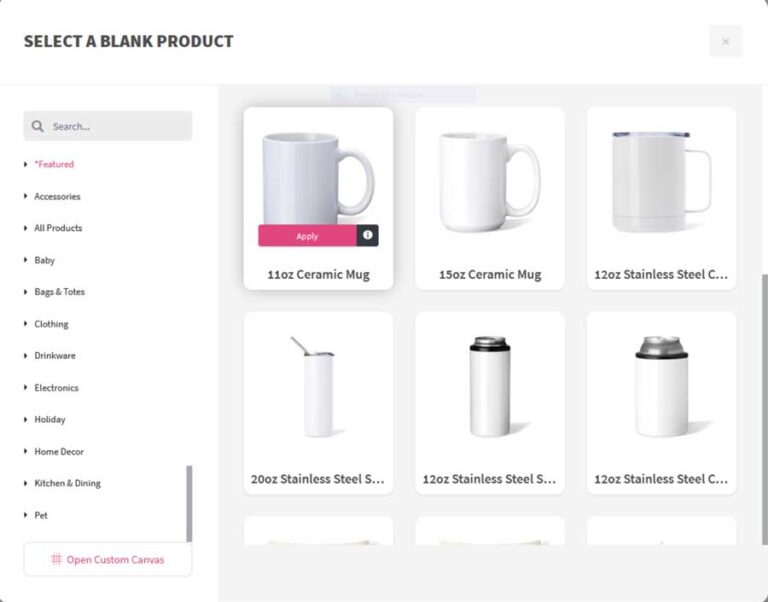Viewport: 768px width, 602px height.
Task: Click the grid icon beside Open Custom Canvas
Action: pyautogui.click(x=57, y=559)
